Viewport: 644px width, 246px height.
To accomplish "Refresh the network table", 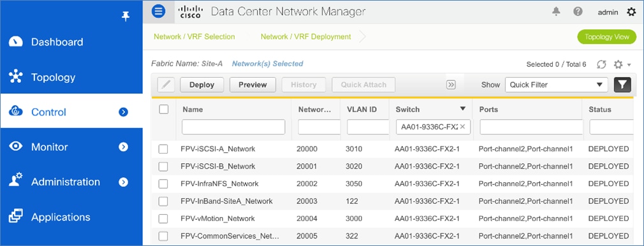I will (602, 64).
